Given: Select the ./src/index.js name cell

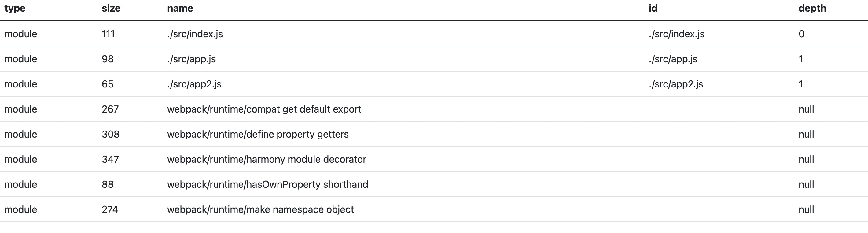Looking at the screenshot, I should click(195, 34).
